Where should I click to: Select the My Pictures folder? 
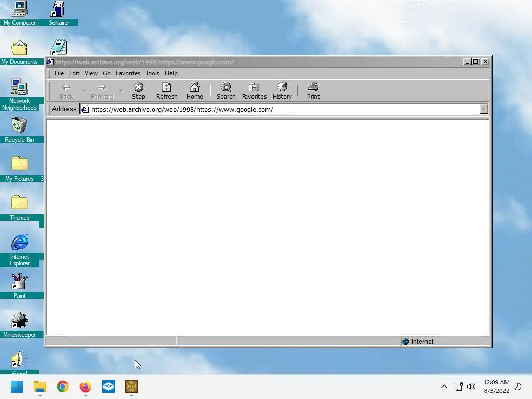click(x=19, y=169)
